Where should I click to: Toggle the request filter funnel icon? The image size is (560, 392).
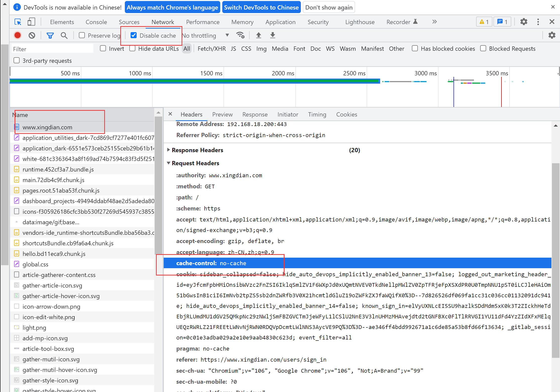pyautogui.click(x=50, y=35)
